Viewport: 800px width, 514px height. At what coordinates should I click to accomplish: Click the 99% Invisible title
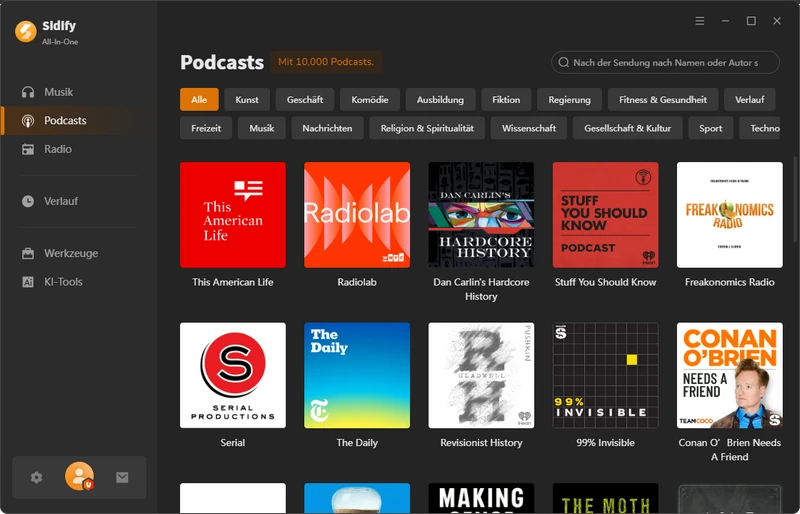[x=606, y=443]
